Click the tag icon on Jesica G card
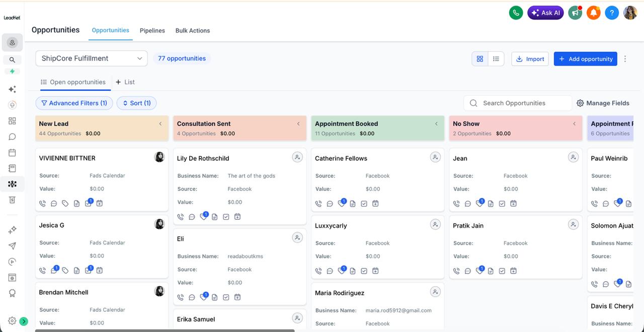 (x=65, y=271)
